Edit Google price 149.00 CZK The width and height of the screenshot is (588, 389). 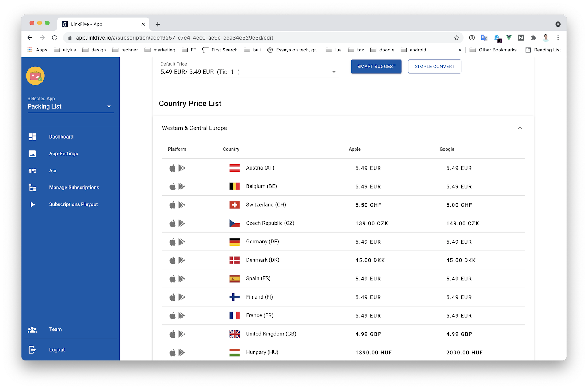tap(463, 223)
